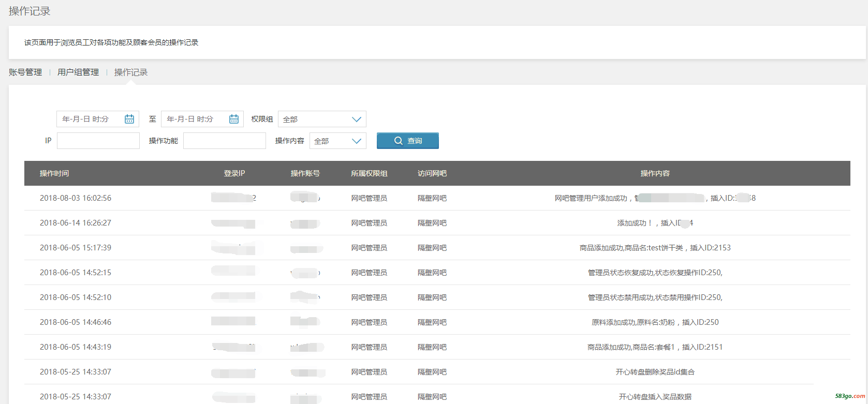Click 隔壁网吧 in the 2018-06-14 row
The image size is (868, 404).
point(432,223)
